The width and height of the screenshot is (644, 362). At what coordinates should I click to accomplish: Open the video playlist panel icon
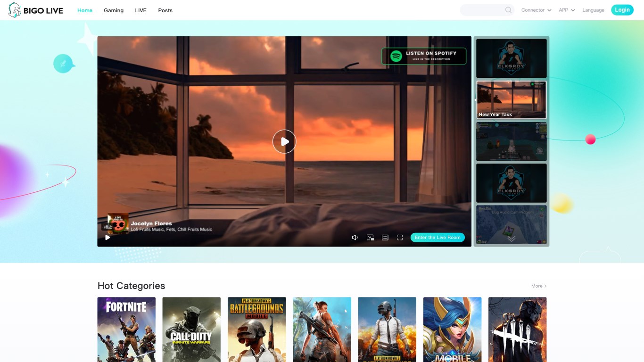tap(385, 237)
